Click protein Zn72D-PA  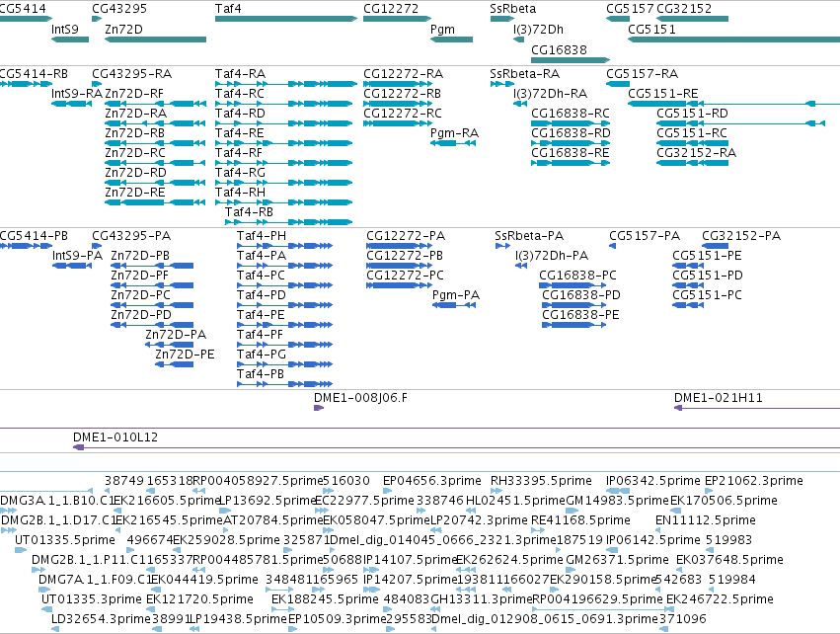pos(170,345)
